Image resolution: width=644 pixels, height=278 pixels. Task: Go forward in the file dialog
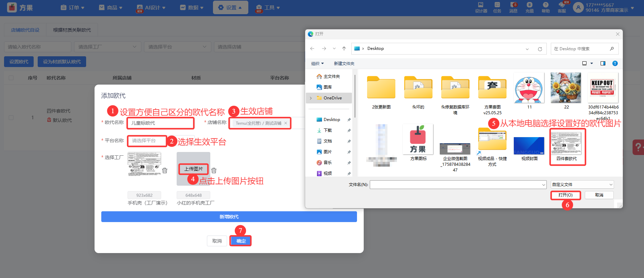coord(324,49)
